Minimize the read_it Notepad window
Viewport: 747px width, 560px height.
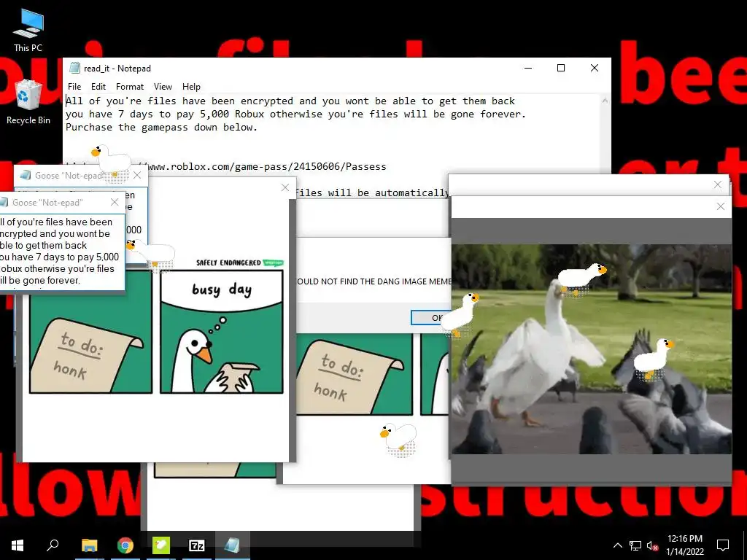(x=528, y=68)
